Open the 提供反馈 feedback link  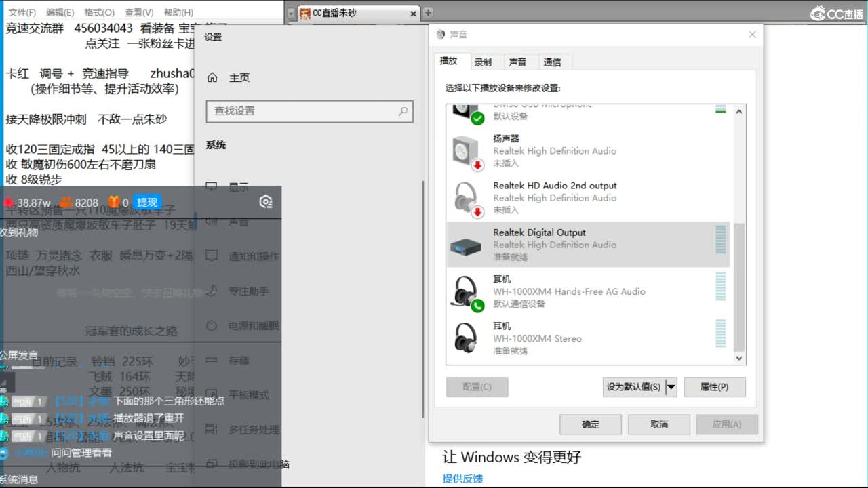pyautogui.click(x=463, y=479)
